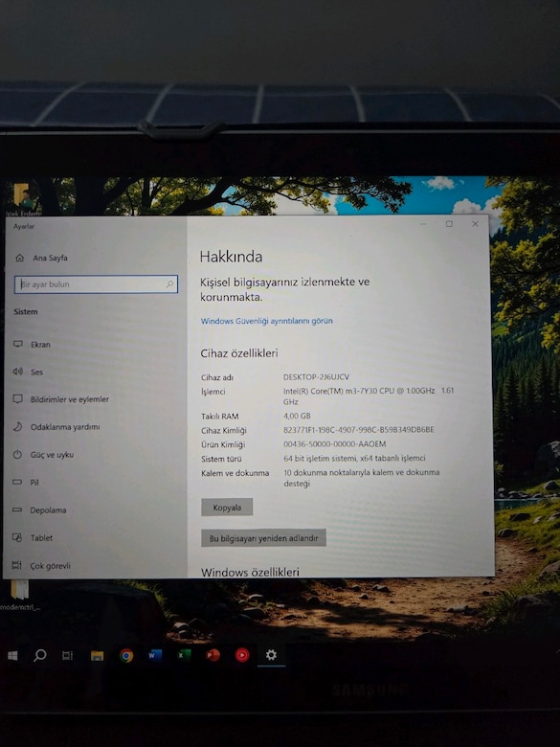Click the 4,00 GB RAM value
560x747 pixels.
[297, 416]
